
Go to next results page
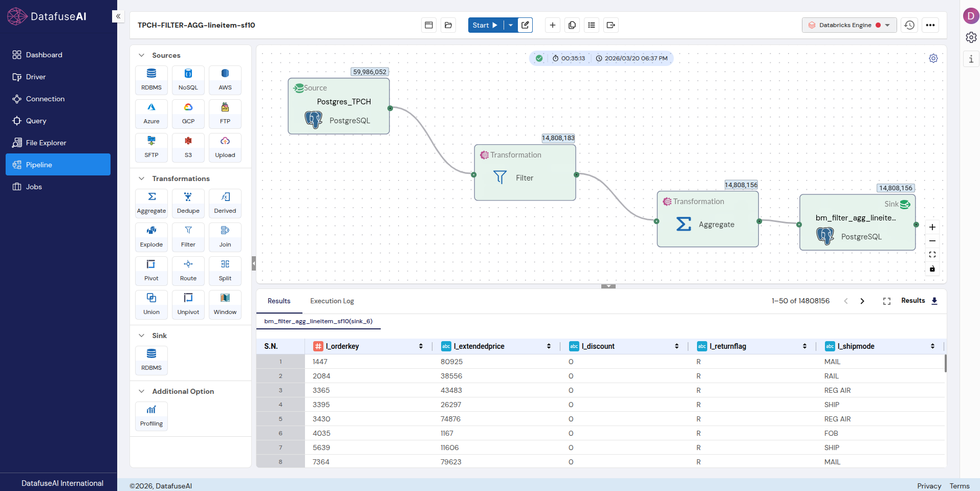tap(862, 301)
